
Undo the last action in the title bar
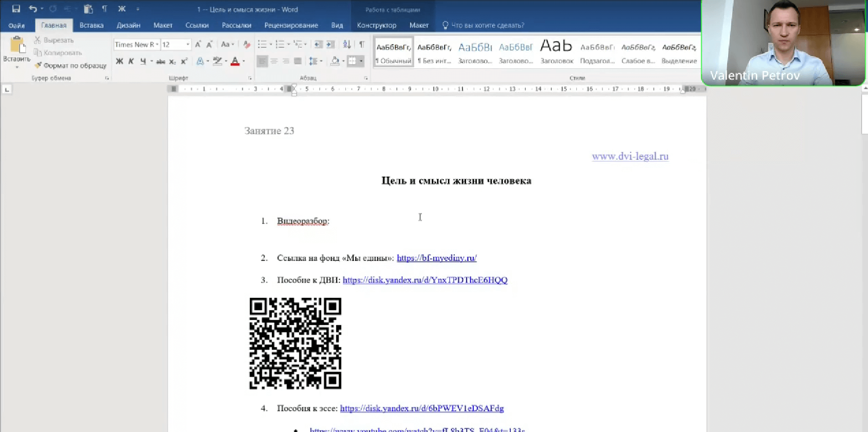[x=32, y=9]
